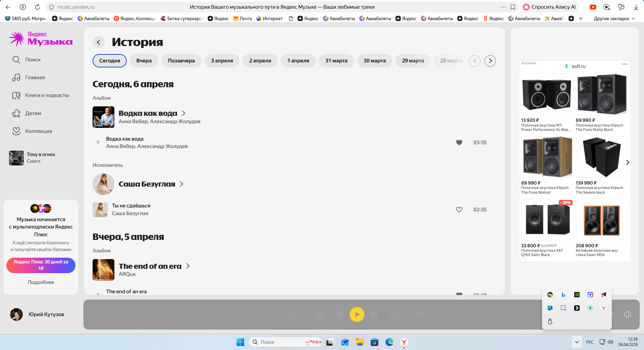The width and height of the screenshot is (644, 350).
Task: Expand the Саша Безуглая artist chevron
Action: (181, 184)
